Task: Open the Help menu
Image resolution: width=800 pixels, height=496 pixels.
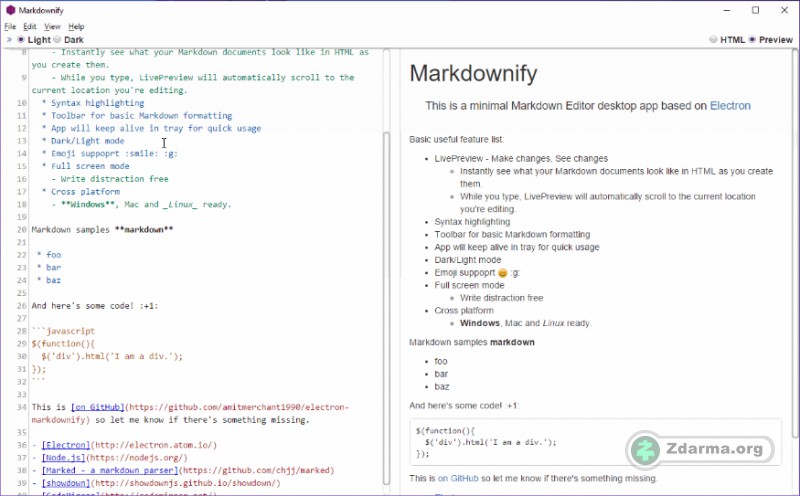Action: pyautogui.click(x=77, y=27)
